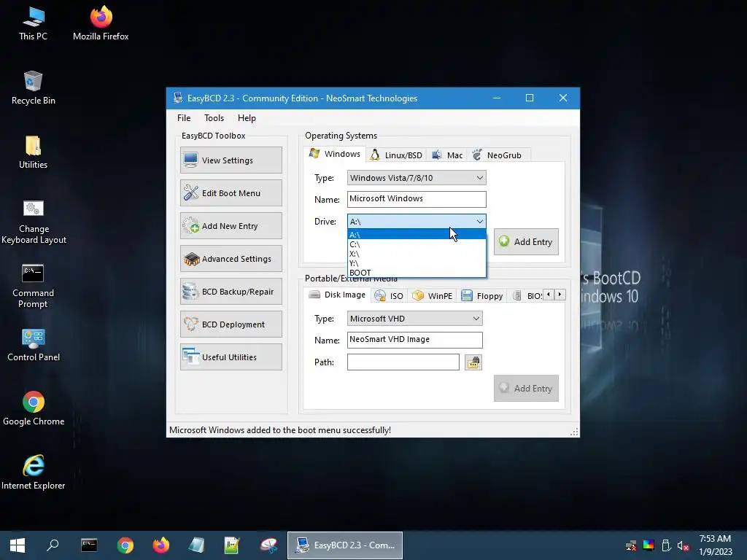Select the partially visible BIOS tab
Viewport: 747px width, 560px height.
tap(527, 296)
